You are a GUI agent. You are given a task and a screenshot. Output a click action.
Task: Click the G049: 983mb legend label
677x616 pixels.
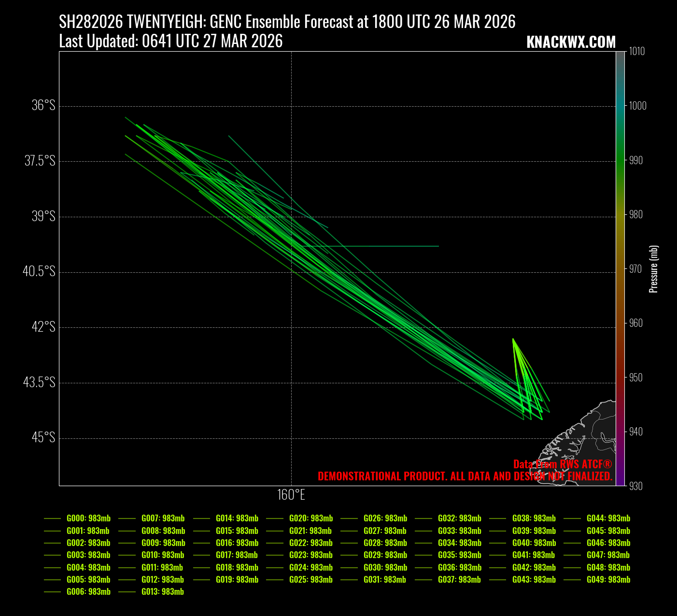608,579
